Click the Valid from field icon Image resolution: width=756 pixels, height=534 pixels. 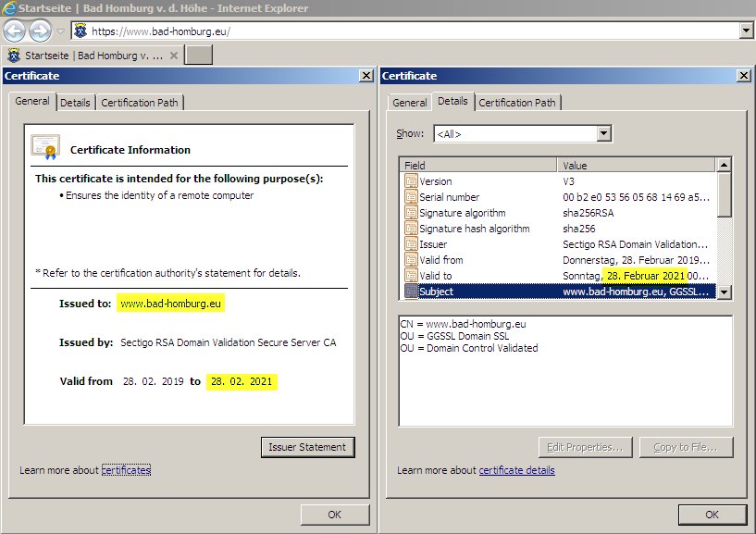[x=411, y=259]
